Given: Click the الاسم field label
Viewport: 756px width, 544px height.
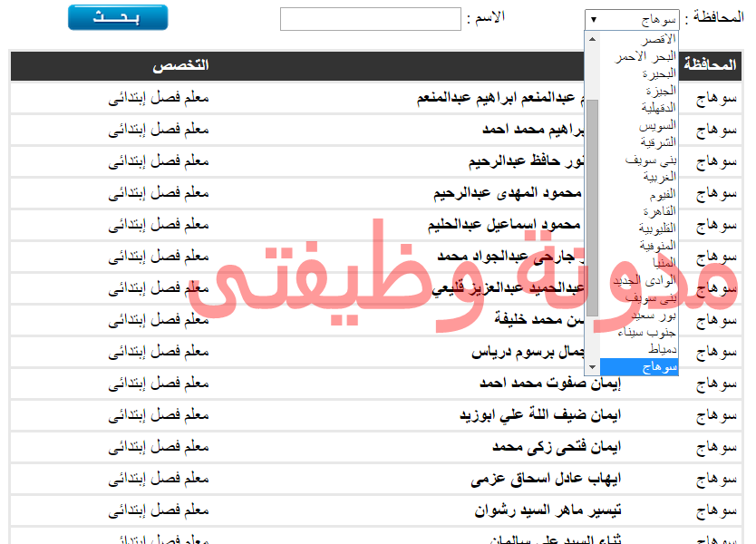Looking at the screenshot, I should [486, 18].
